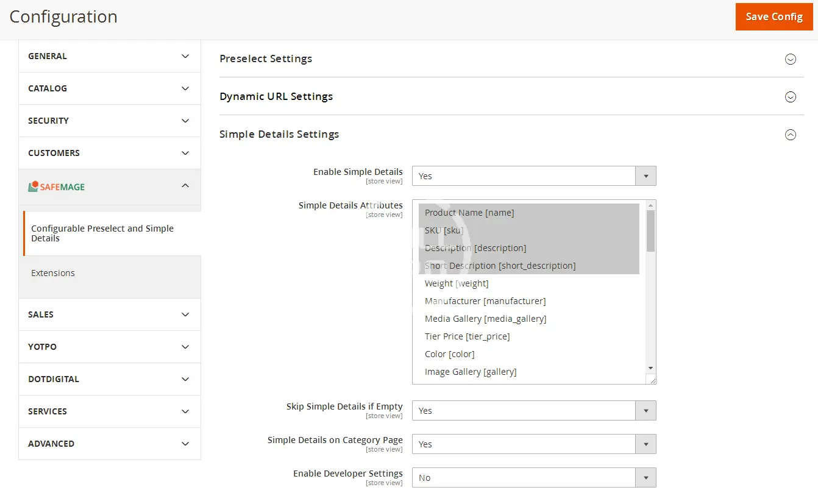The width and height of the screenshot is (818, 504).
Task: Open Configurable Preselect and Simple Details page
Action: click(102, 233)
